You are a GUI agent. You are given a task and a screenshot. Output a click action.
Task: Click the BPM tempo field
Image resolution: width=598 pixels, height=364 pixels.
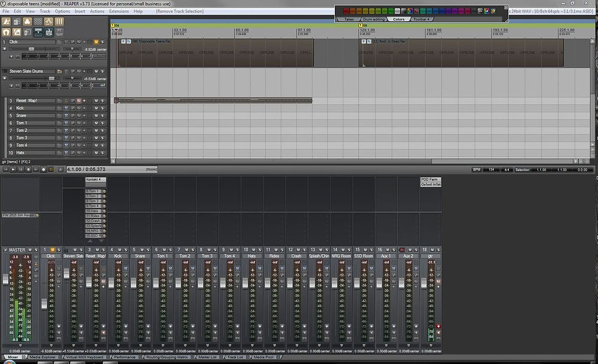[x=491, y=170]
